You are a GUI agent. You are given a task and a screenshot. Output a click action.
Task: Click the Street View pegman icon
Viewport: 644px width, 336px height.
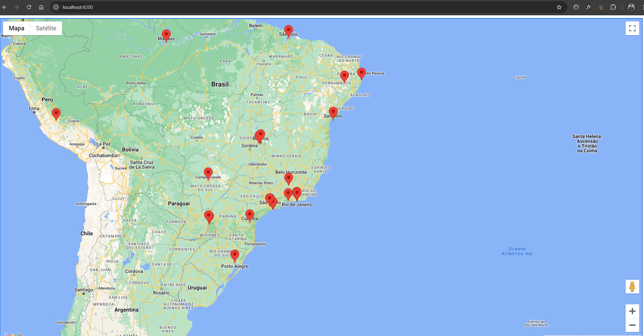click(x=632, y=287)
